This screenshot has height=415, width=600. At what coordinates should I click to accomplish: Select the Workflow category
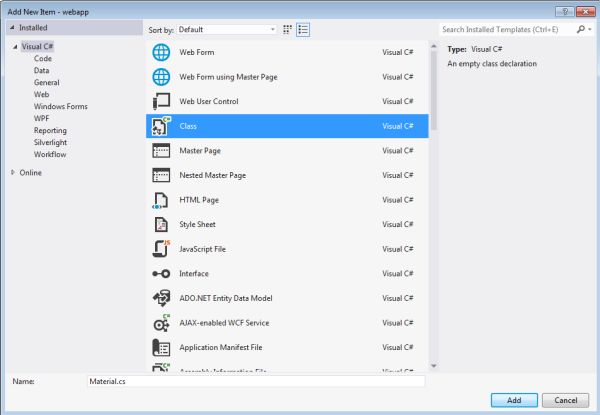pos(50,155)
